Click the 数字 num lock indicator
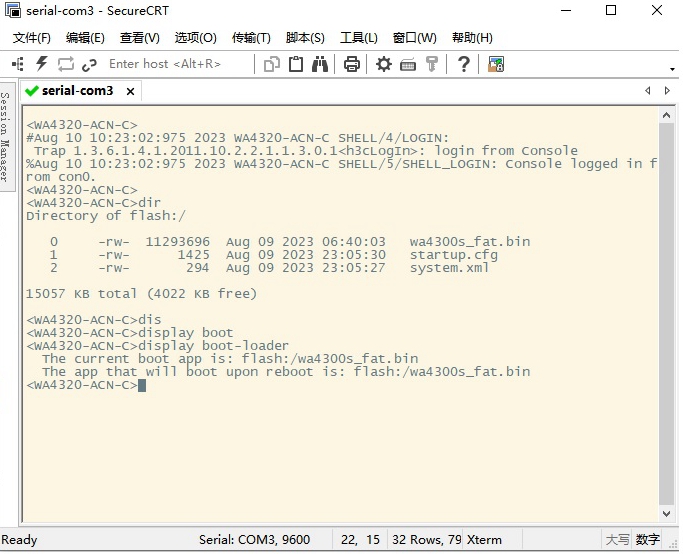The width and height of the screenshot is (683, 554). click(648, 540)
